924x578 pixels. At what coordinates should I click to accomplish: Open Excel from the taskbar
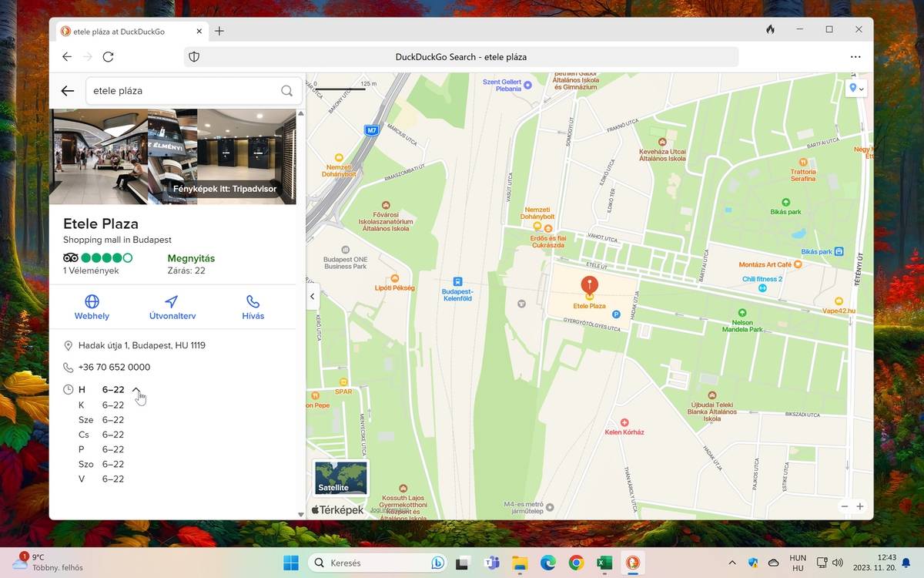604,563
